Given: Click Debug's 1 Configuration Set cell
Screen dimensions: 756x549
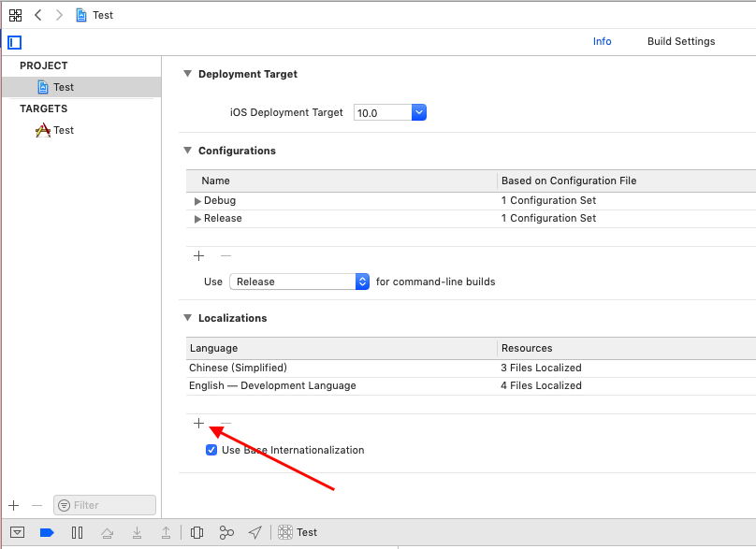Looking at the screenshot, I should click(x=548, y=200).
